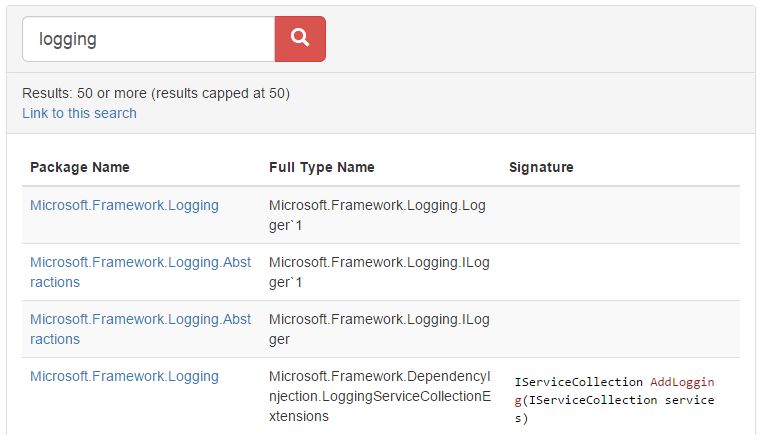Focus the search box containing 'logging'

pyautogui.click(x=149, y=39)
